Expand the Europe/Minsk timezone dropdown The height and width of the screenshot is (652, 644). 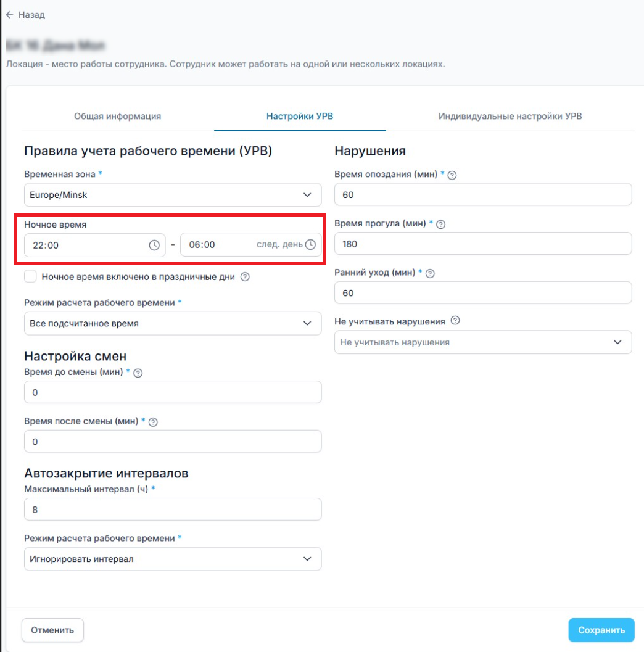tap(173, 195)
